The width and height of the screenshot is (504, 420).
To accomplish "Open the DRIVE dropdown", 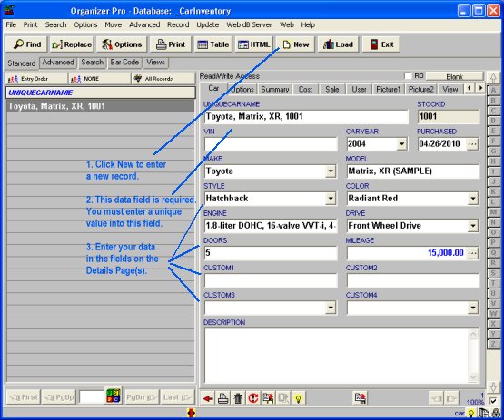I will pos(473,226).
